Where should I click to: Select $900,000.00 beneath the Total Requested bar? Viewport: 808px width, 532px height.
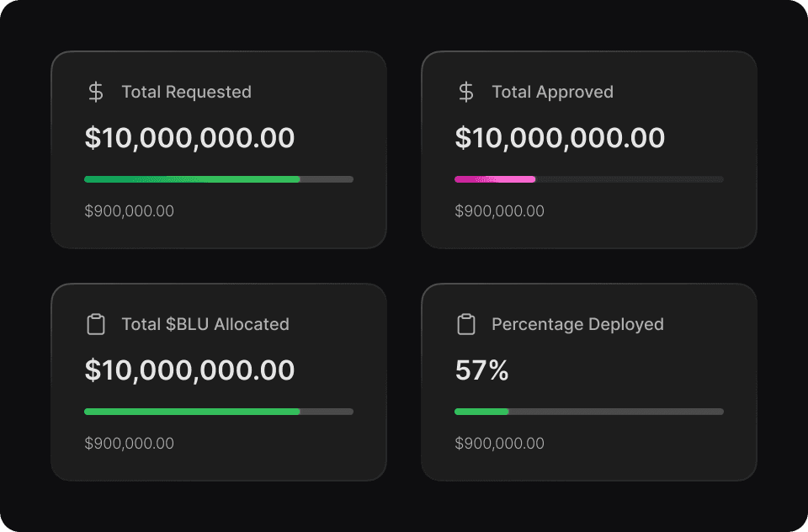coord(130,210)
